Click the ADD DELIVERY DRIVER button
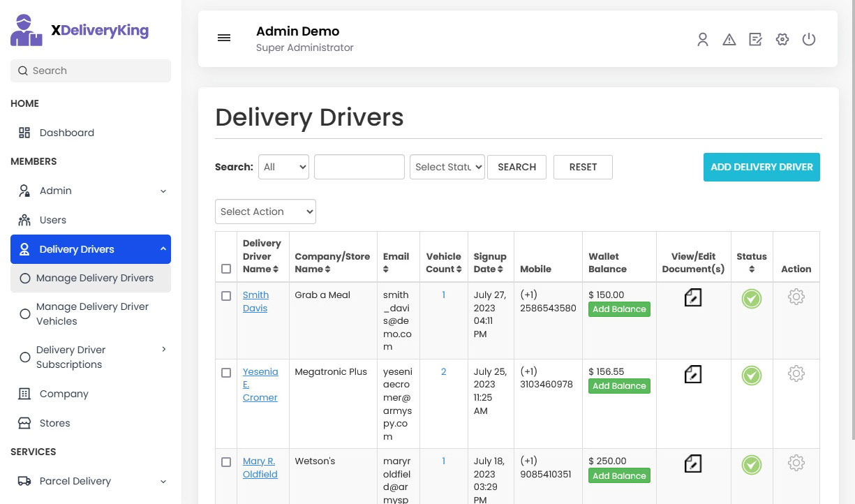 tap(761, 167)
